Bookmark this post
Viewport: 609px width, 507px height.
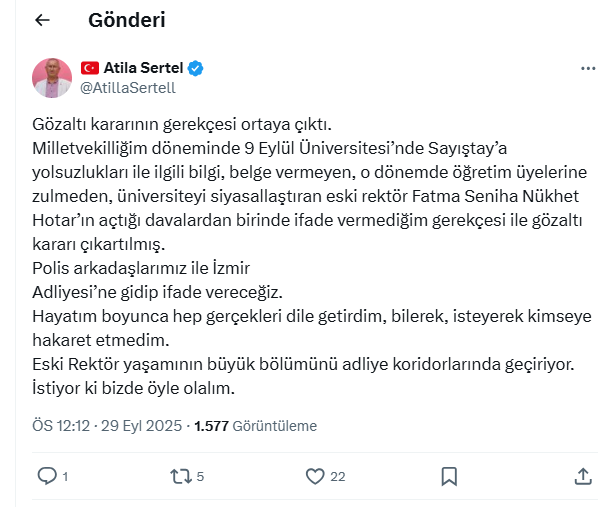tap(449, 476)
